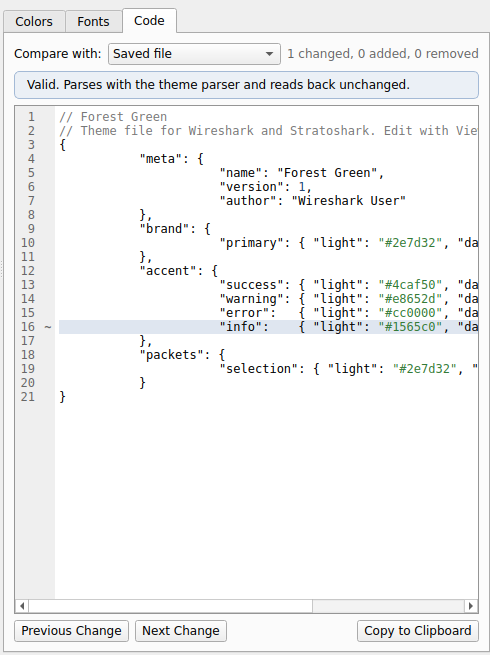Copy code to clipboard
490x655 pixels.
(x=418, y=630)
